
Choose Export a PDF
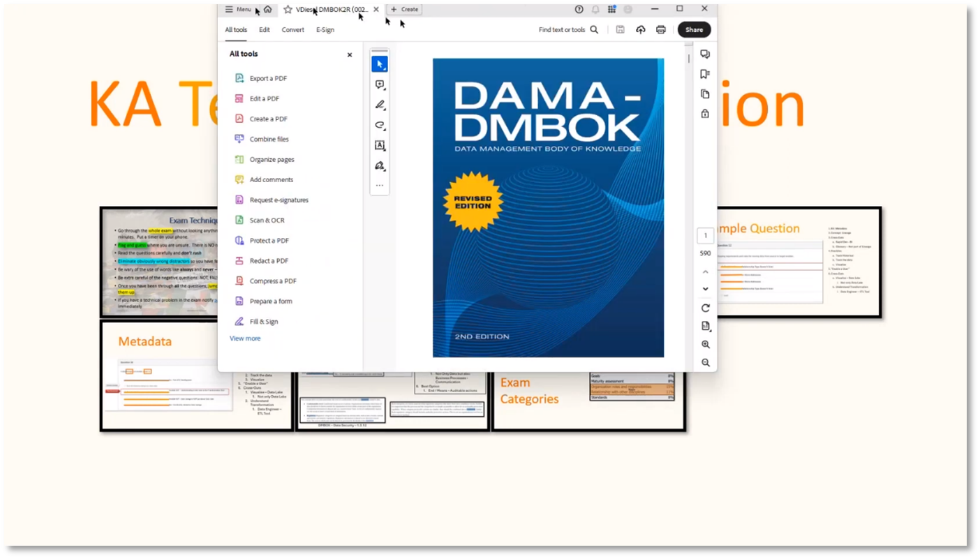261,78
